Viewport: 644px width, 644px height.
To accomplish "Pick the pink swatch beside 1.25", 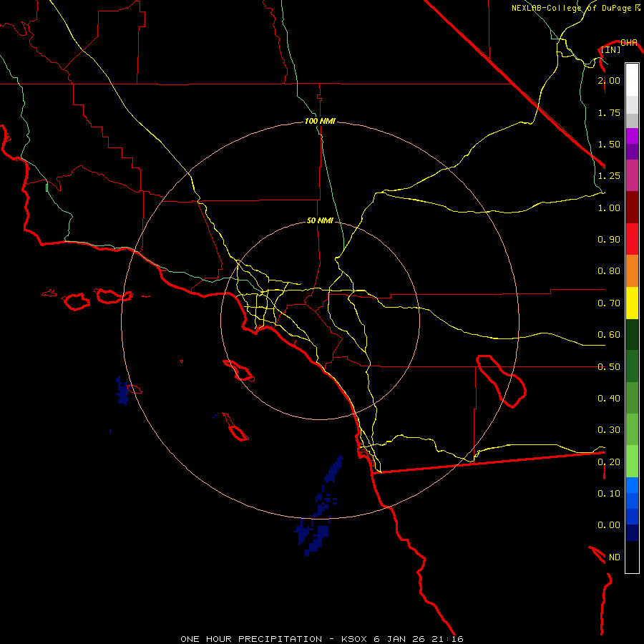I will point(632,175).
